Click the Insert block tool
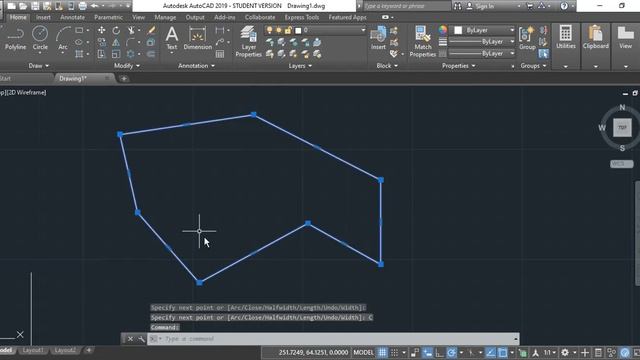 (378, 38)
